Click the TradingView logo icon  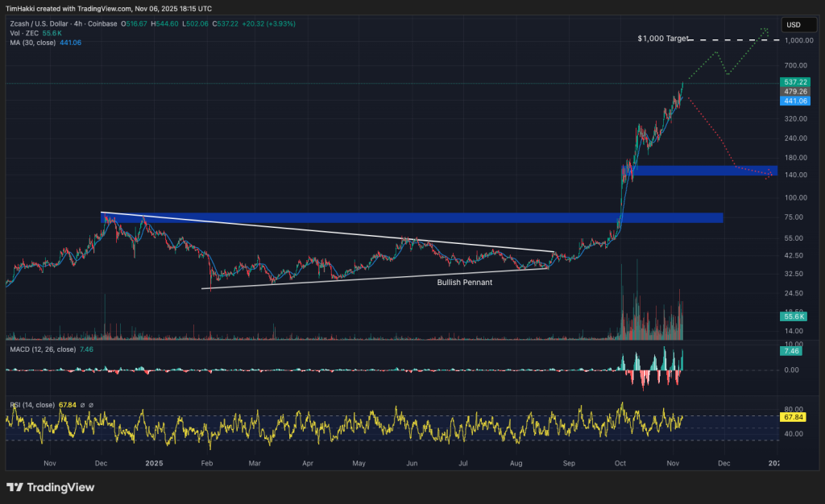point(15,487)
